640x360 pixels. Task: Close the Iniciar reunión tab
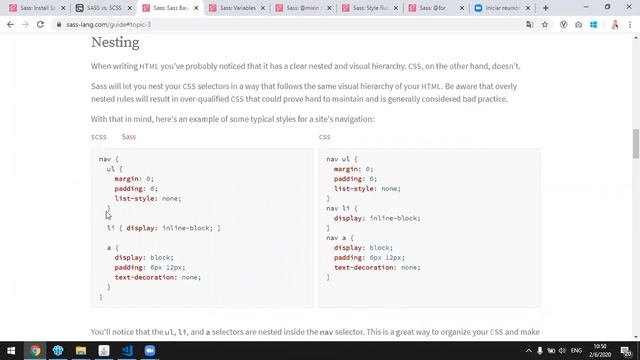528,8
